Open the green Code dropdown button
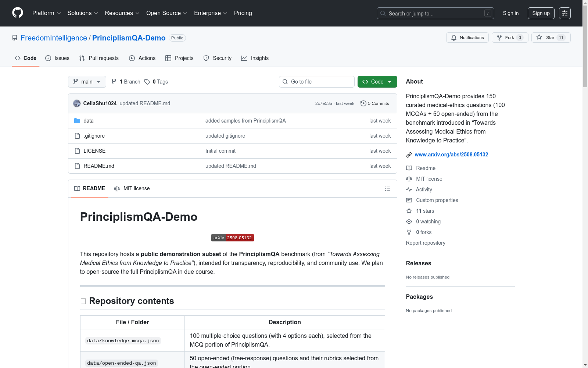 (377, 82)
